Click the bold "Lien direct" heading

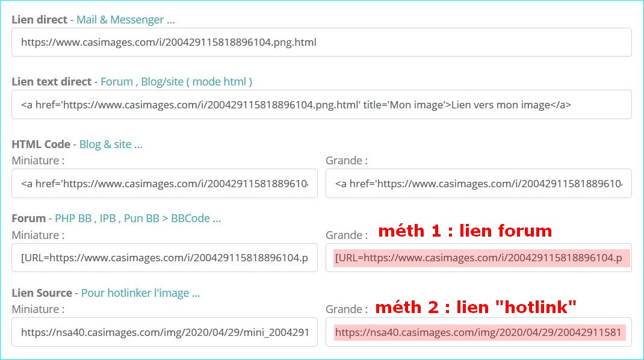[40, 20]
